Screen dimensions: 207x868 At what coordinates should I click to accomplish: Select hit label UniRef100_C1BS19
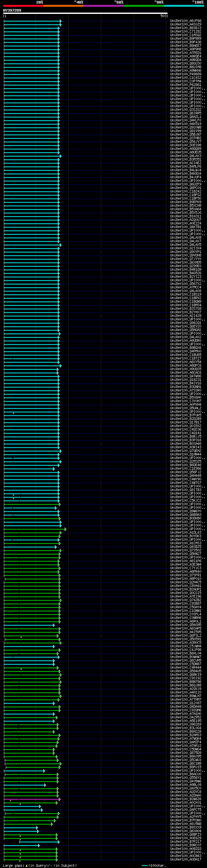186,295
